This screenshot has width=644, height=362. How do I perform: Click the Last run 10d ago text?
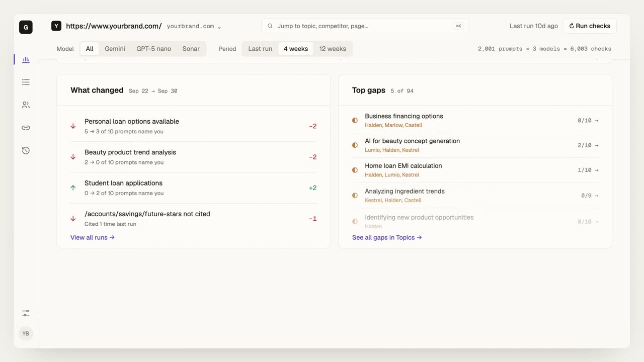point(534,26)
